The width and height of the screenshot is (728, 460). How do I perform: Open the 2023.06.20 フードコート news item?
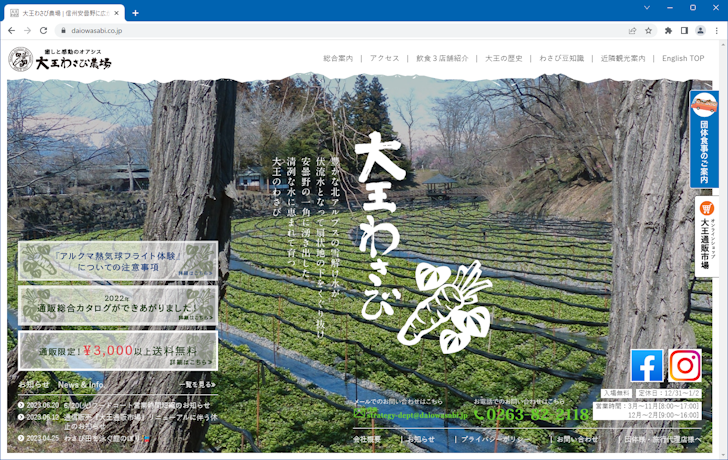[x=114, y=405]
